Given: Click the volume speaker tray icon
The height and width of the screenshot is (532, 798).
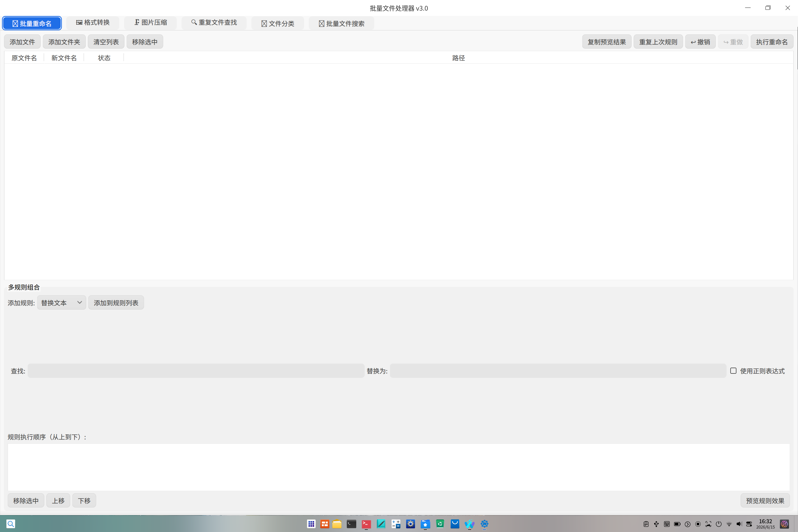Looking at the screenshot, I should (x=739, y=524).
